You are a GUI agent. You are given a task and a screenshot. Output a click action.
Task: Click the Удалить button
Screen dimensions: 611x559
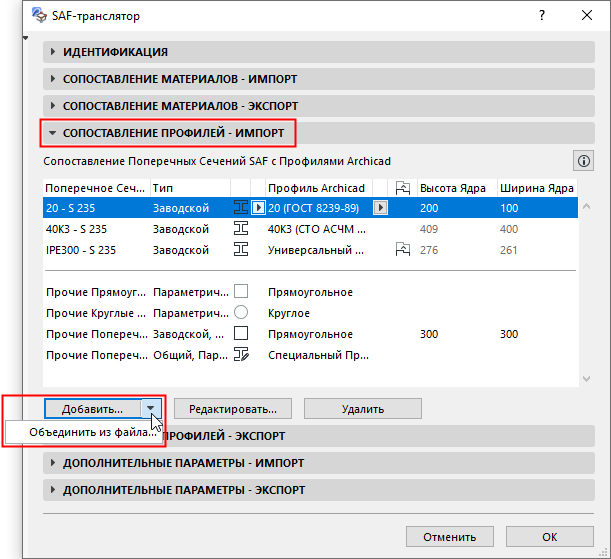pyautogui.click(x=363, y=409)
